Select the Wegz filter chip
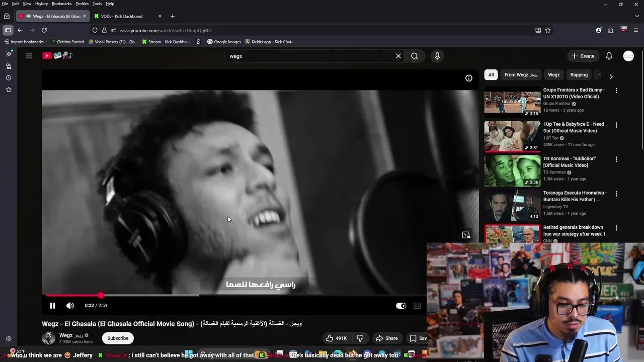 click(x=554, y=75)
